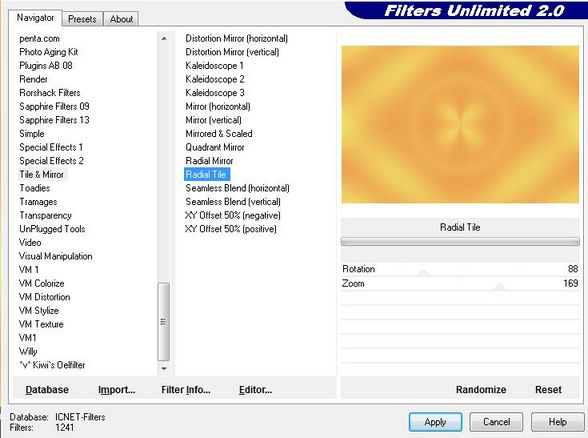Open the About tab
Viewport: 588px width, 438px height.
pyautogui.click(x=121, y=19)
